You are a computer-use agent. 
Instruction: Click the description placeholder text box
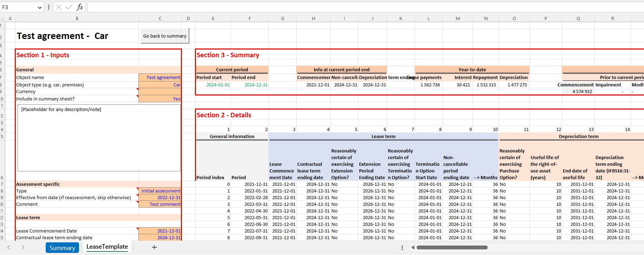99,138
